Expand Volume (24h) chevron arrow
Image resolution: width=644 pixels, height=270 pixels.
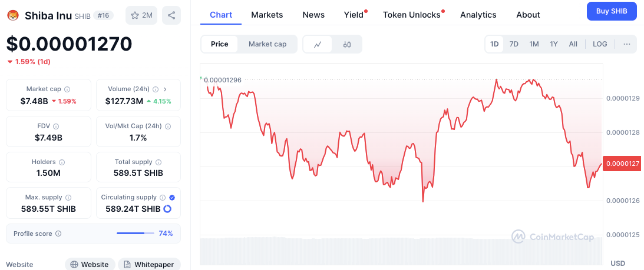[165, 89]
